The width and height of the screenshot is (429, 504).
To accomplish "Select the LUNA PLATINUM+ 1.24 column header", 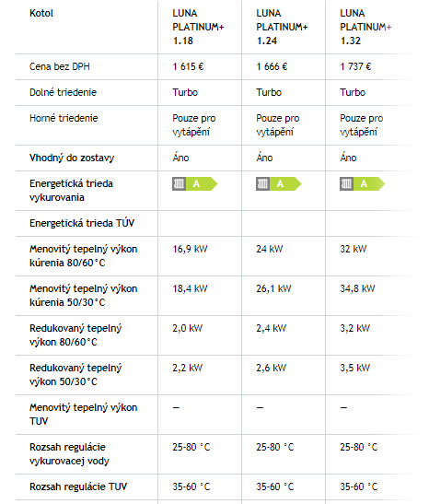I will 282,27.
